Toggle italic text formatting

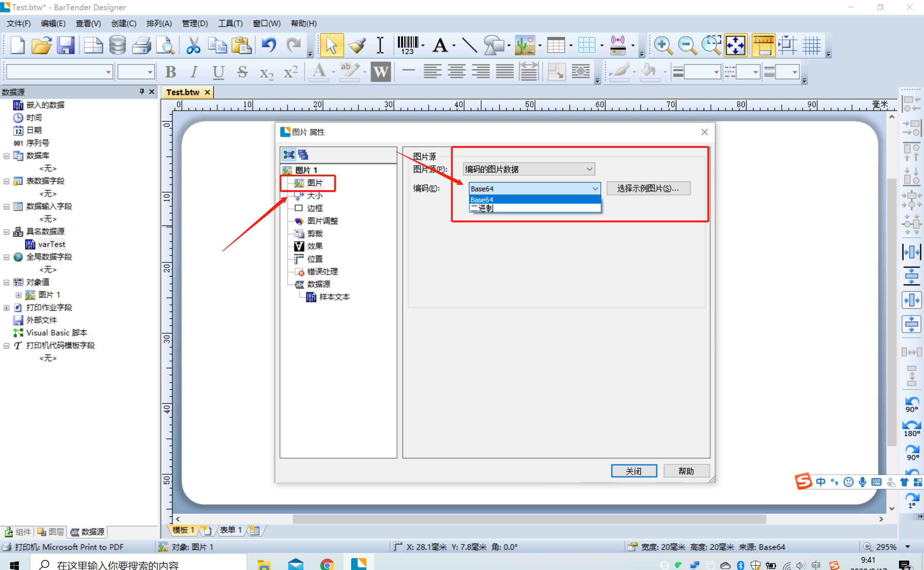click(194, 71)
